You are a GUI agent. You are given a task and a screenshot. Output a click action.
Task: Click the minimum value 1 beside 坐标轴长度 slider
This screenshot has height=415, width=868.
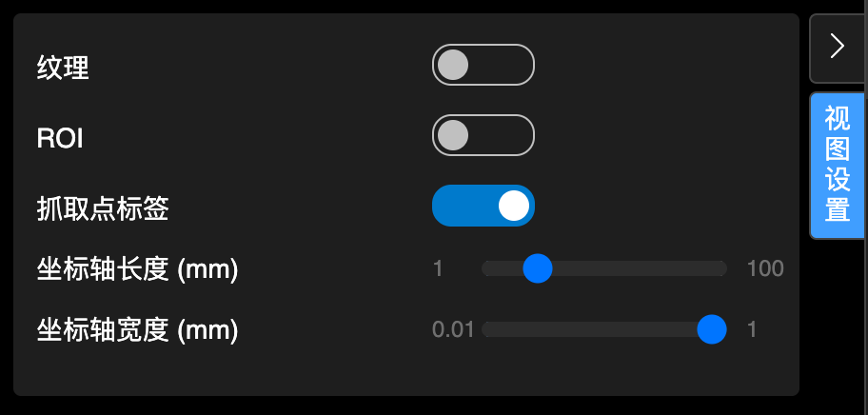pyautogui.click(x=438, y=268)
